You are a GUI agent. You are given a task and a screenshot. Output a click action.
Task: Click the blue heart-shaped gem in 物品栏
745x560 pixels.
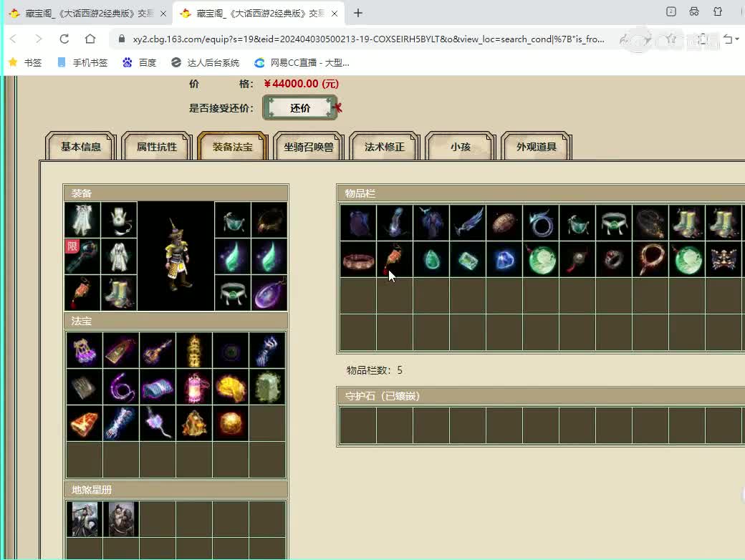click(x=504, y=259)
